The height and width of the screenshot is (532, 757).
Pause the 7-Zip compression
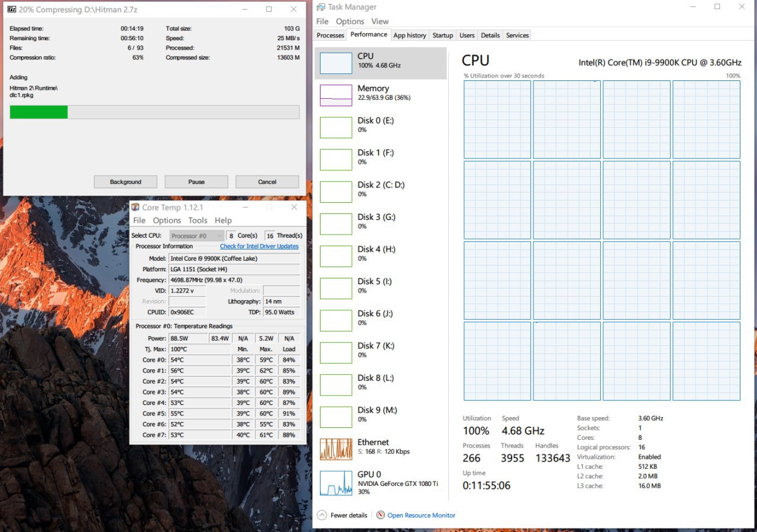coord(196,182)
